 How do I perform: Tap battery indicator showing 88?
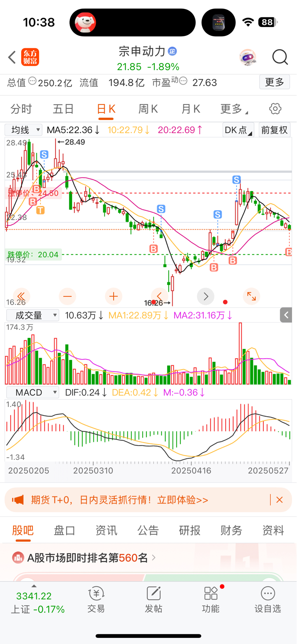pyautogui.click(x=268, y=22)
